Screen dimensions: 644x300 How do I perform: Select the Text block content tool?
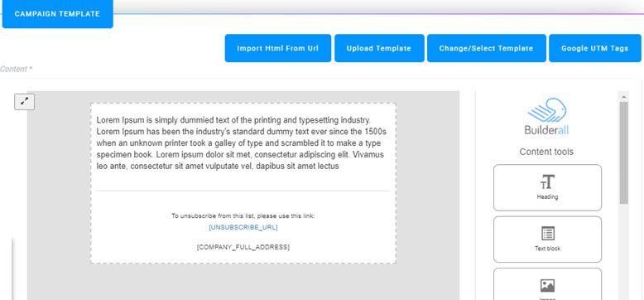pos(547,240)
